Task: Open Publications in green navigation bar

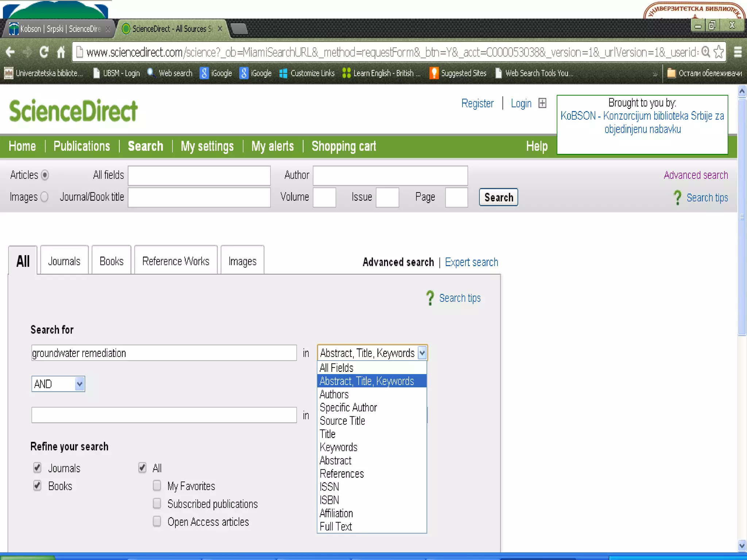Action: coord(82,146)
